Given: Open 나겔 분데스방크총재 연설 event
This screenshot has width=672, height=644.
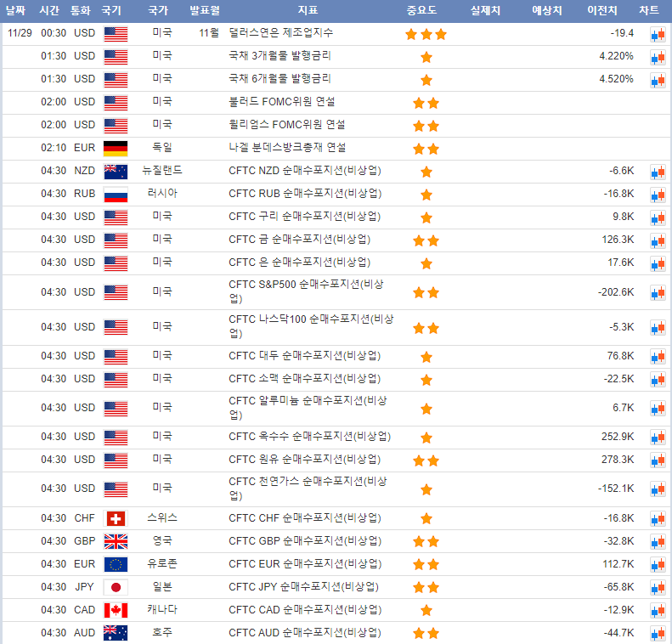Looking at the screenshot, I should coord(287,148).
